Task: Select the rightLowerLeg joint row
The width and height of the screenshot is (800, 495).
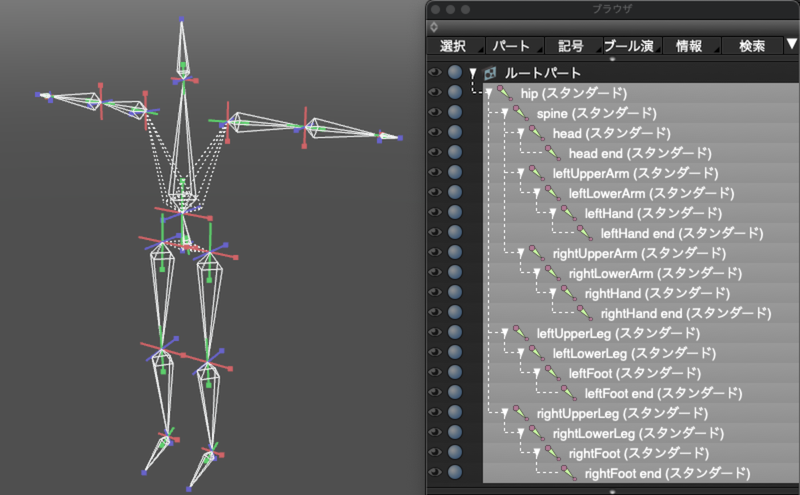Action: pos(641,433)
